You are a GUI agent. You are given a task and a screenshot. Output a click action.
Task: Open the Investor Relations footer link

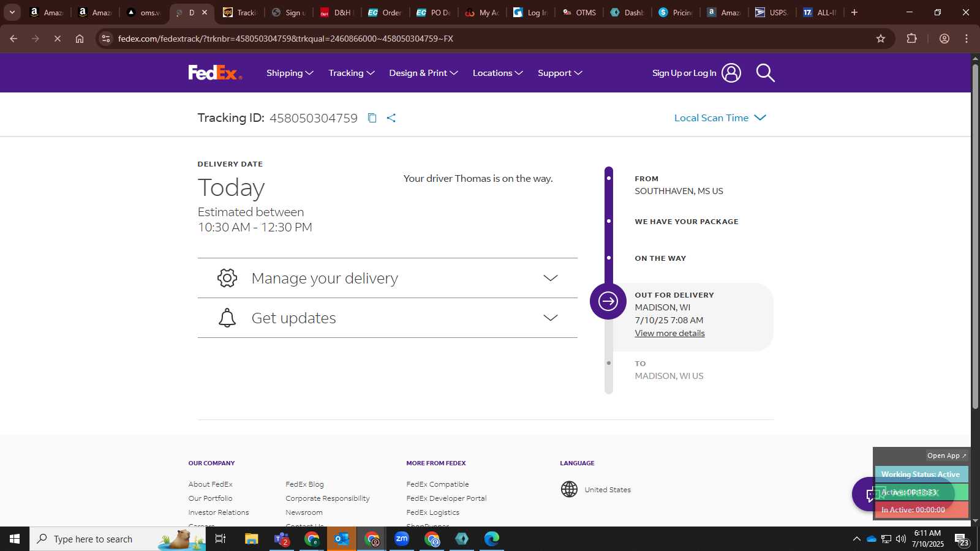[x=219, y=512]
